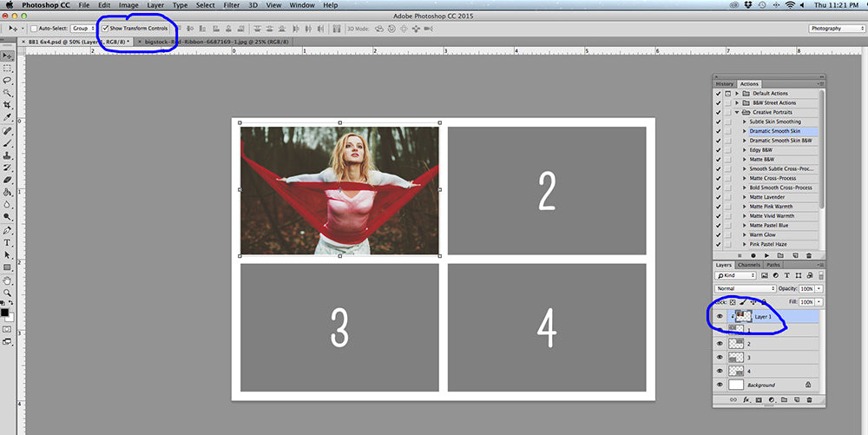Switch to the History tab
The height and width of the screenshot is (435, 868).
[x=724, y=84]
